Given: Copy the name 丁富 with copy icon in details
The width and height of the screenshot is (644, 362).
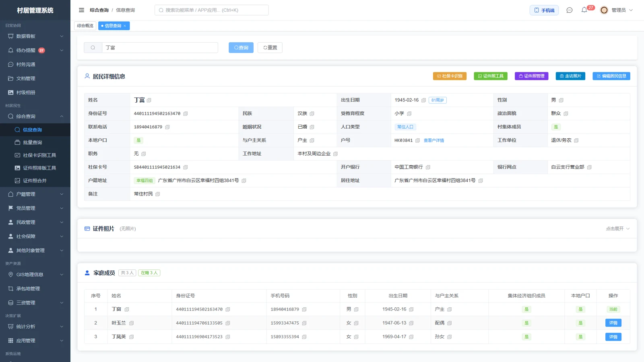Looking at the screenshot, I should click(x=149, y=100).
